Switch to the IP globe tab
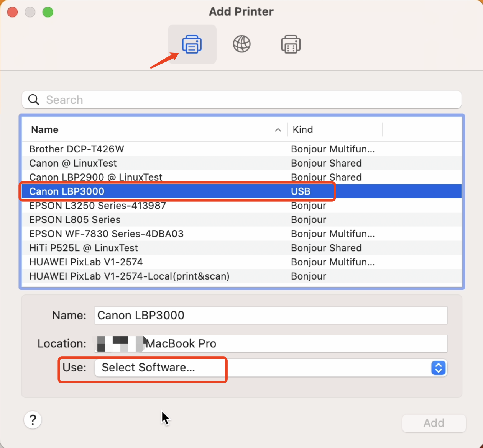 click(242, 44)
